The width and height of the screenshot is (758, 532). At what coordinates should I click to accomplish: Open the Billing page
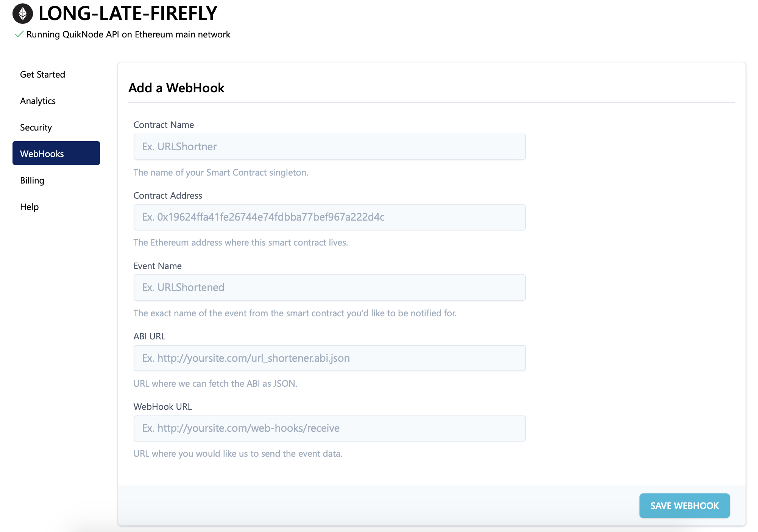pos(32,180)
